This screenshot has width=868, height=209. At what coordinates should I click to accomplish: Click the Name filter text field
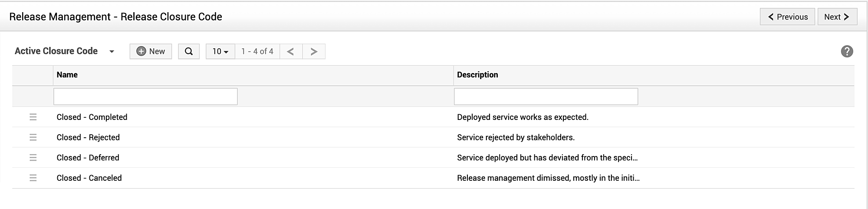(x=145, y=96)
